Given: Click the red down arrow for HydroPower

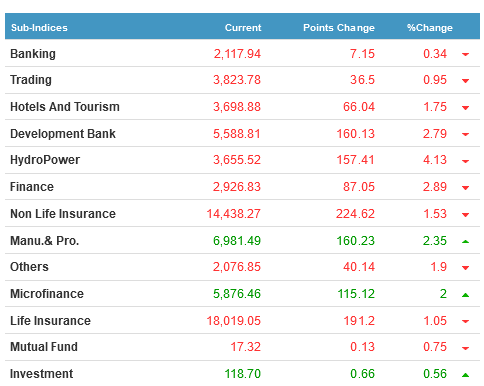Looking at the screenshot, I should coord(465,161).
